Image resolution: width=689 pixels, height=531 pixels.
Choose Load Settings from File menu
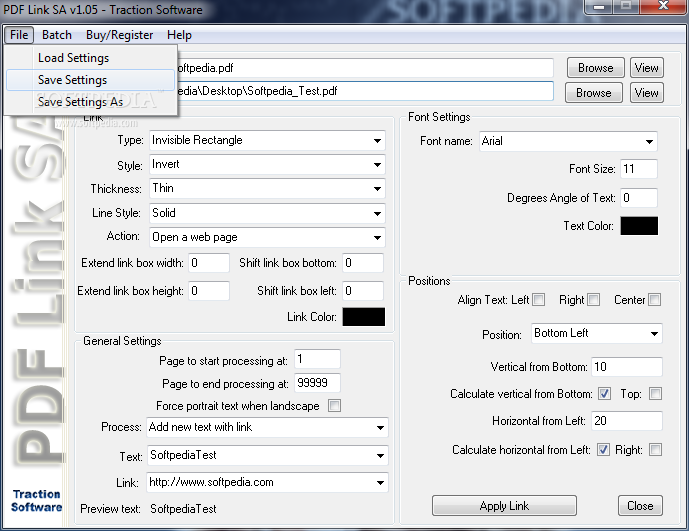91,58
